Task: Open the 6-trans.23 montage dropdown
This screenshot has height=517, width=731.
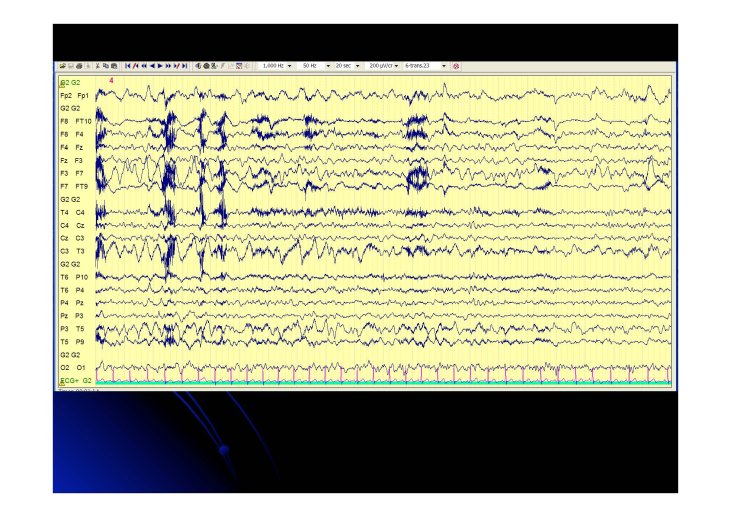Action: click(x=444, y=66)
